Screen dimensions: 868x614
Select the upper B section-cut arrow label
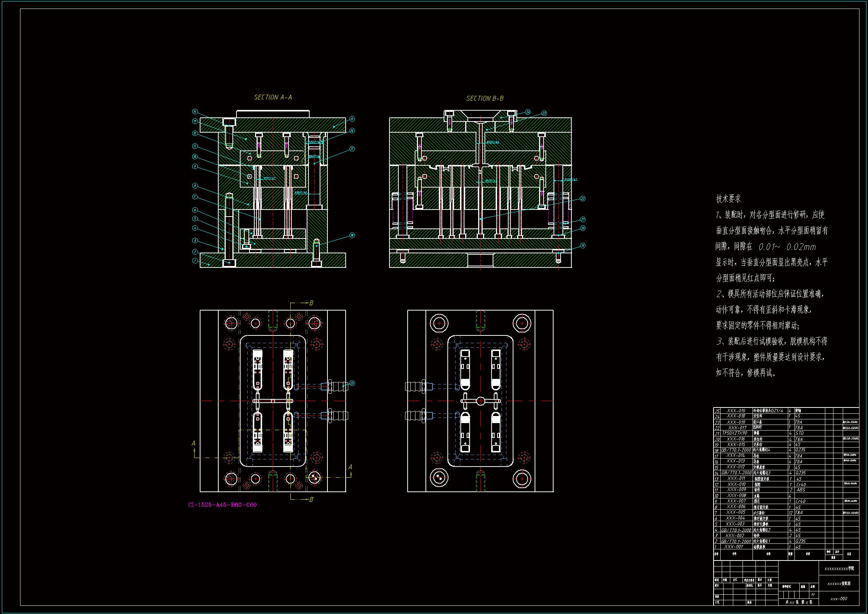coord(311,303)
